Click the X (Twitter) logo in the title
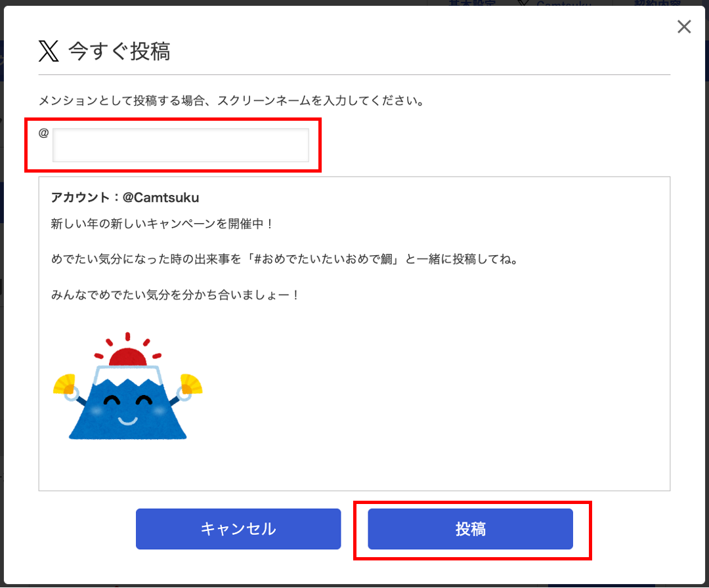 (49, 51)
